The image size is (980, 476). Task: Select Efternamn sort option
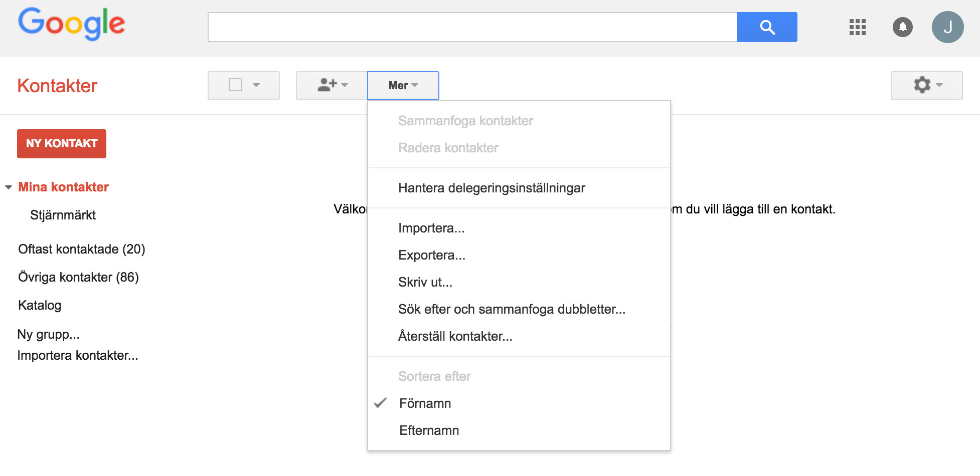(x=429, y=430)
